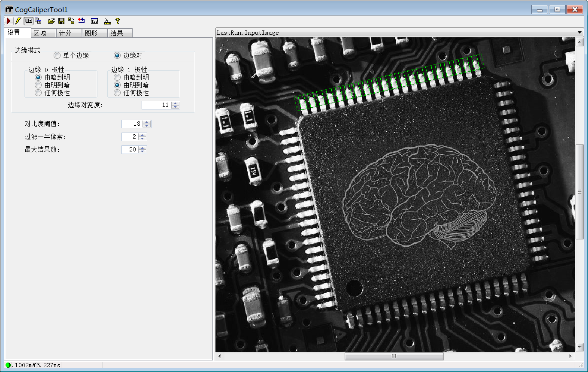The height and width of the screenshot is (372, 588).
Task: Click the 边缘模式 group label
Action: pyautogui.click(x=27, y=50)
